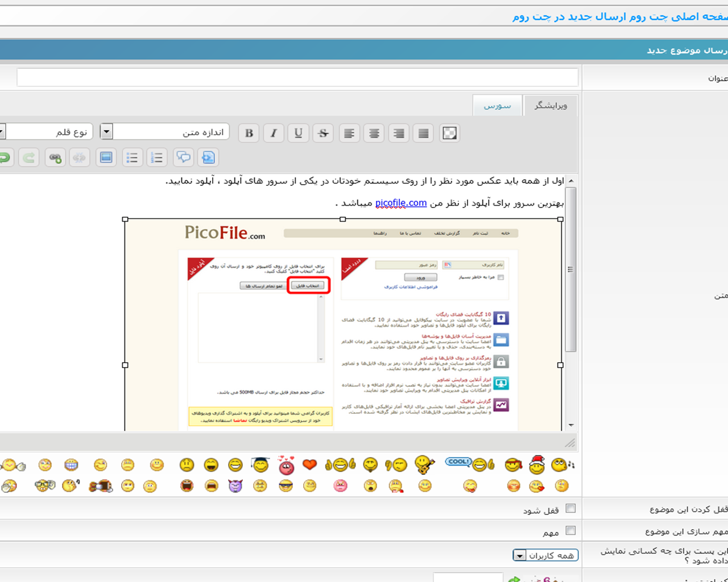Insert quote with speech bubble icon
This screenshot has width=728, height=582.
coord(183,157)
